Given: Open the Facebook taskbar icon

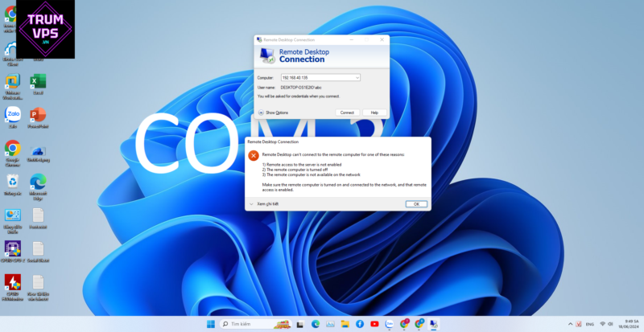Looking at the screenshot, I should [x=359, y=324].
